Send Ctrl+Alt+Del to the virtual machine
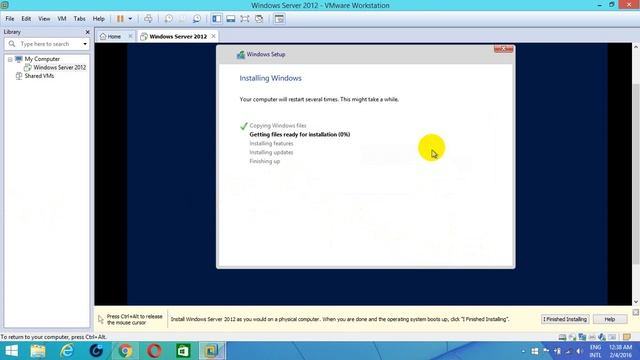 (x=148, y=19)
